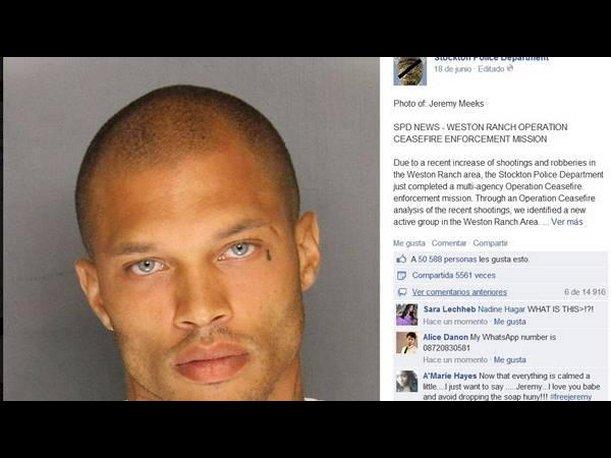
Task: Like Sara Lechheb's comment with Me gusta
Action: (510, 322)
